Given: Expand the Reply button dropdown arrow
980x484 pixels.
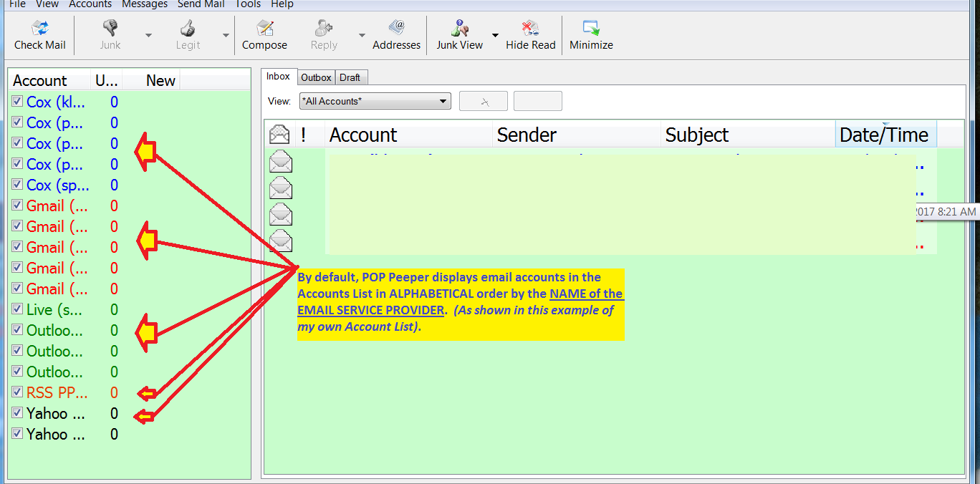Looking at the screenshot, I should [362, 35].
